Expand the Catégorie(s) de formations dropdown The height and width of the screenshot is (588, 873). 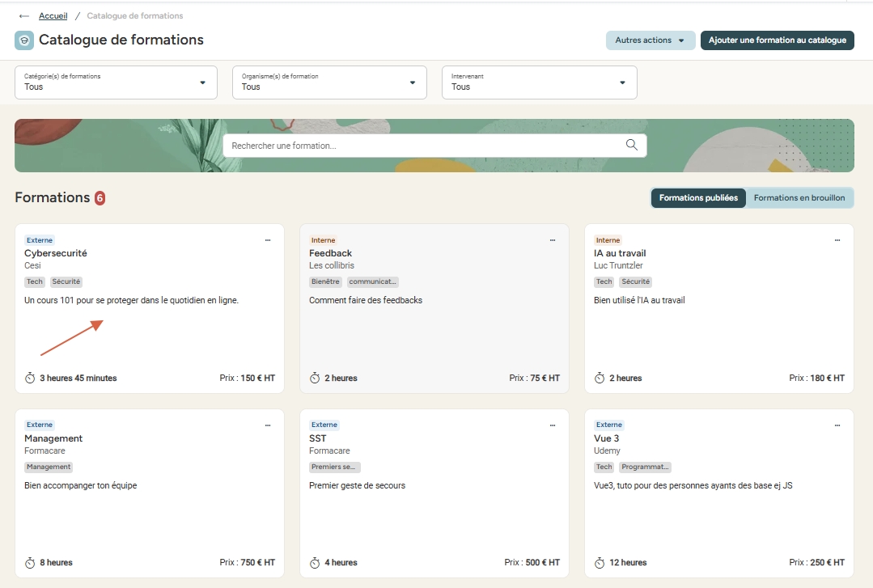click(x=116, y=82)
